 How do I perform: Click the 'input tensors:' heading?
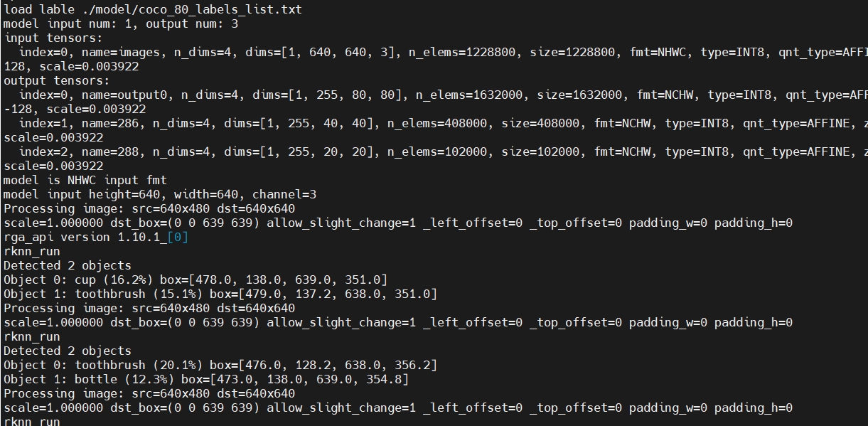(x=53, y=38)
